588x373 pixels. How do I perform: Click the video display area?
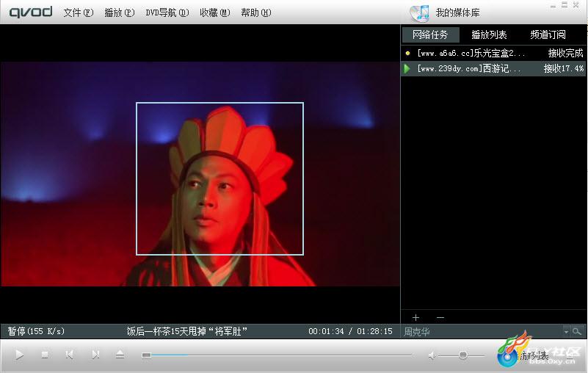(200, 174)
